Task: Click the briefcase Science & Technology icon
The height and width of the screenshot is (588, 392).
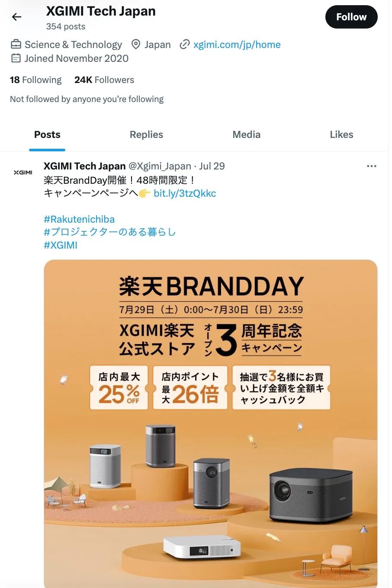Action: 16,45
